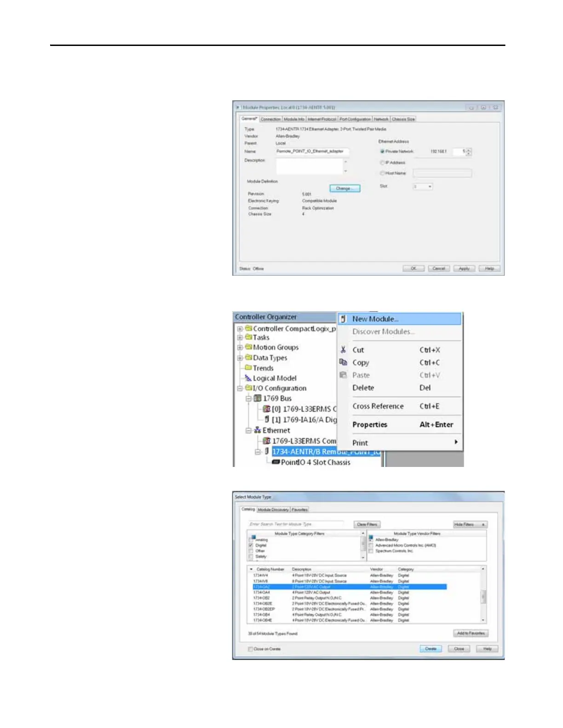Click the [1] 1769-IA16/A module icon
This screenshot has width=563, height=728.
267,419
